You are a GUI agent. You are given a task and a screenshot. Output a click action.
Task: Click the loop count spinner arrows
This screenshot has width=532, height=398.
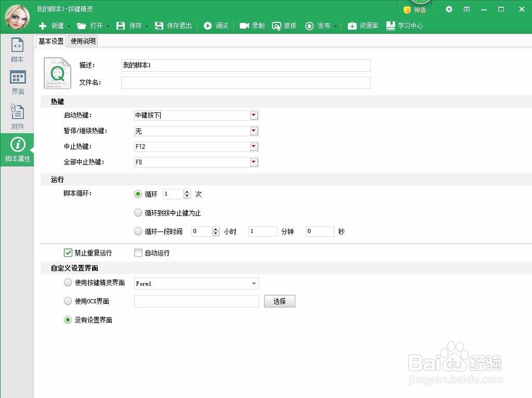tap(187, 194)
